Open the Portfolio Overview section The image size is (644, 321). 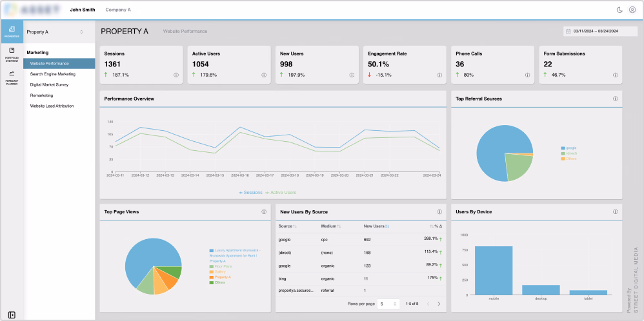tap(12, 53)
